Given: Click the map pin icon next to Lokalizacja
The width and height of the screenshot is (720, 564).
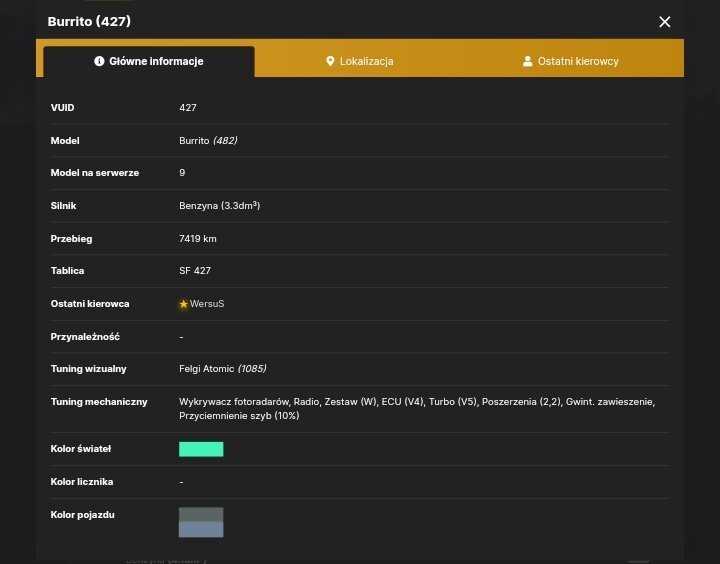Looking at the screenshot, I should pyautogui.click(x=330, y=61).
